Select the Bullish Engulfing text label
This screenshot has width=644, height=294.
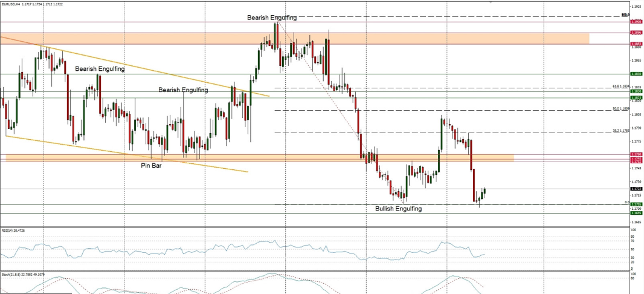pos(398,209)
